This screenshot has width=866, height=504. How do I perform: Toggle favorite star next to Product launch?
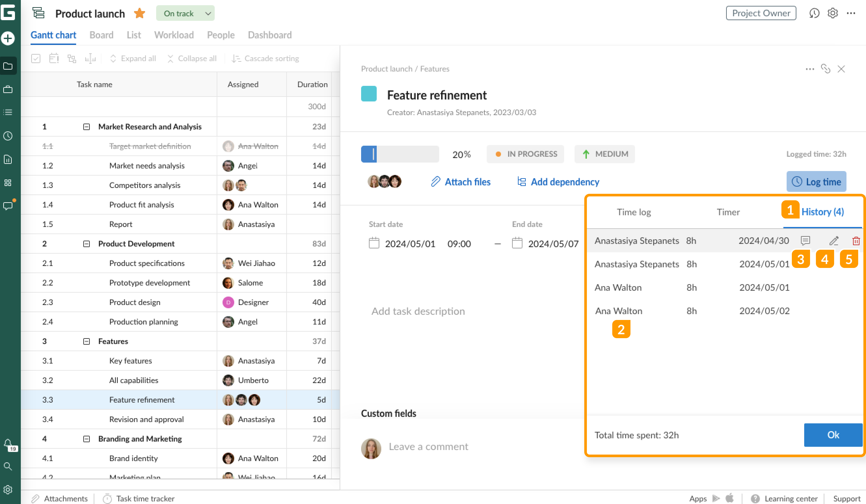[139, 13]
